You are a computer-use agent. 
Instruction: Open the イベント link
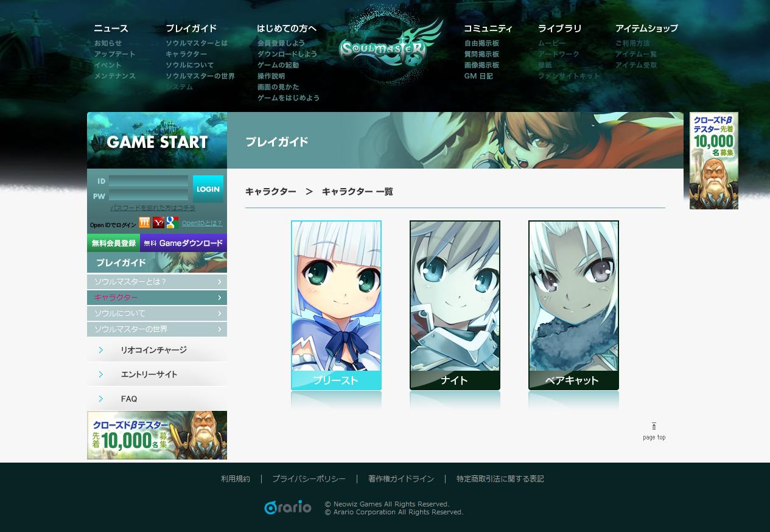(108, 65)
